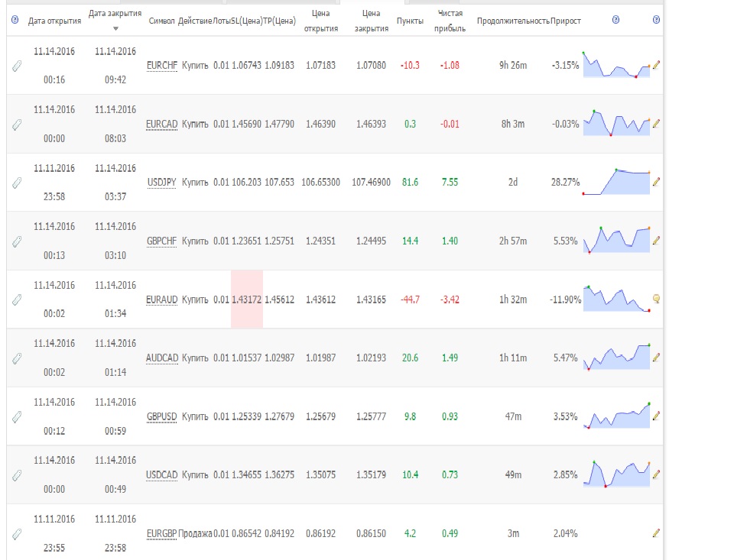Sort by Чистая прибыль column header
The image size is (734, 560).
click(x=450, y=21)
